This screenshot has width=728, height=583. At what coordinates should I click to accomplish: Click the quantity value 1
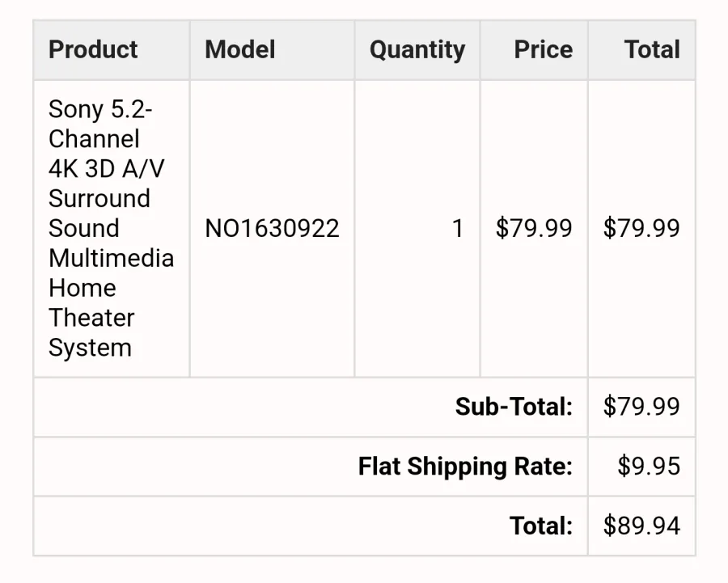[x=458, y=228]
